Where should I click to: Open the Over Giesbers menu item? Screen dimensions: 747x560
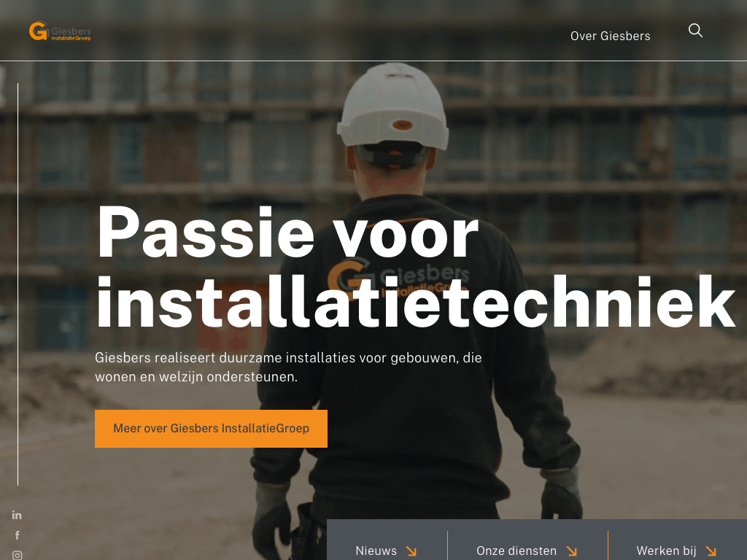611,36
